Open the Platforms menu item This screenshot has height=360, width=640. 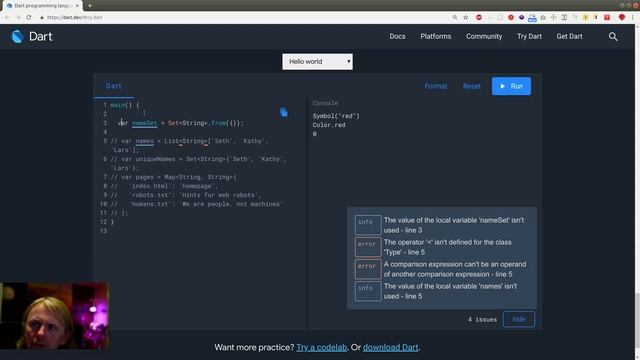click(x=436, y=36)
